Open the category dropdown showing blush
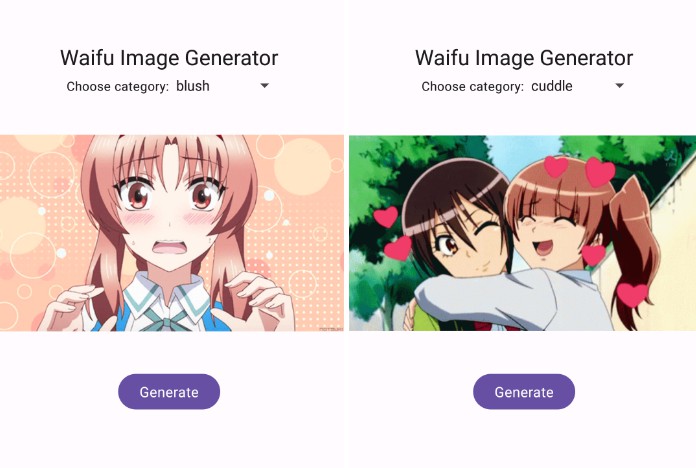The height and width of the screenshot is (468, 696). pyautogui.click(x=222, y=86)
